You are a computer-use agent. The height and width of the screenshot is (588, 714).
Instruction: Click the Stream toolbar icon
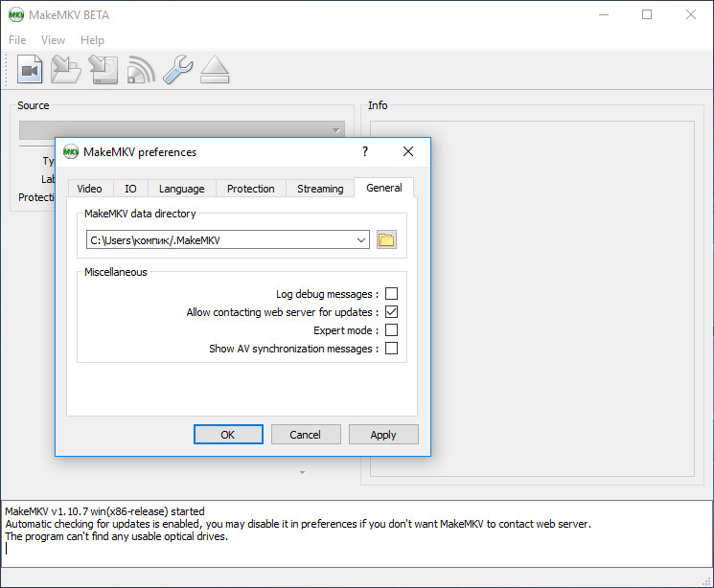click(x=141, y=69)
